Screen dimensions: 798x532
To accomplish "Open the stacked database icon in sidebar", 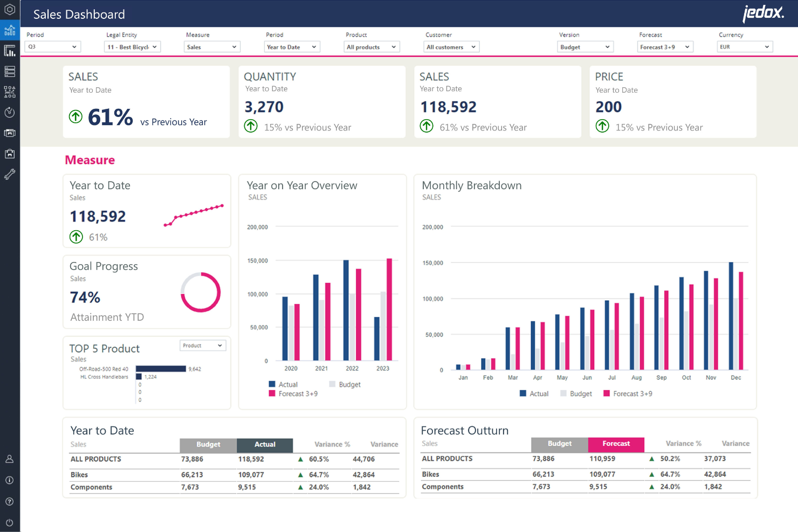I will point(10,71).
